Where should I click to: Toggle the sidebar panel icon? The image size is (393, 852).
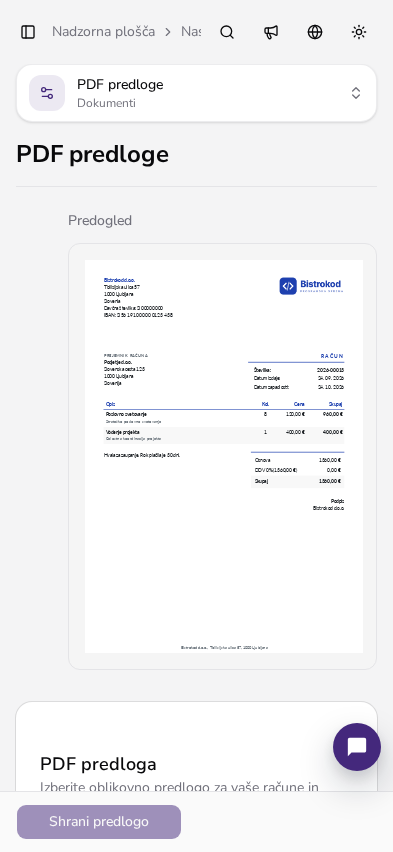coord(28,32)
